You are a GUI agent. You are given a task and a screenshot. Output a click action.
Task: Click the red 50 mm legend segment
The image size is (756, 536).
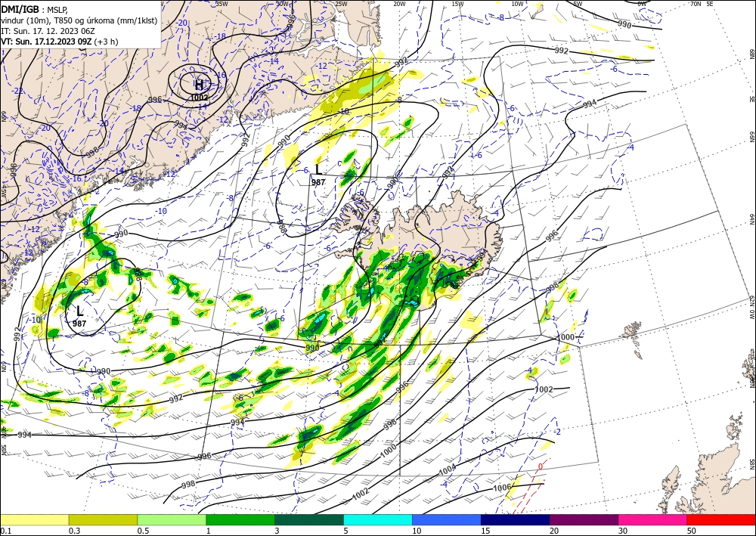point(721,519)
